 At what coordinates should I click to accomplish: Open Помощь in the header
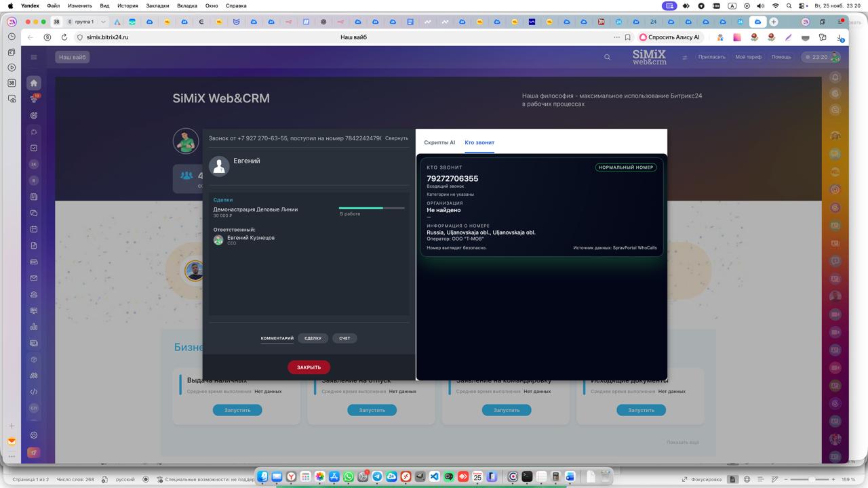(781, 57)
